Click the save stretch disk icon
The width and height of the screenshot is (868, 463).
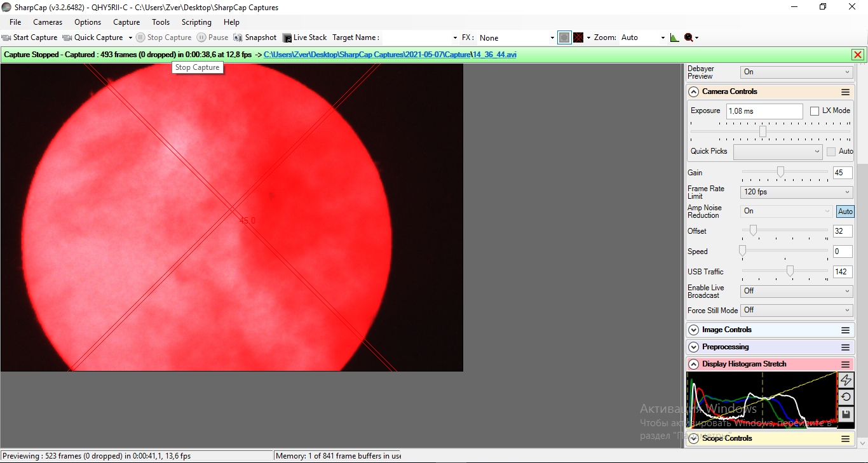(846, 414)
